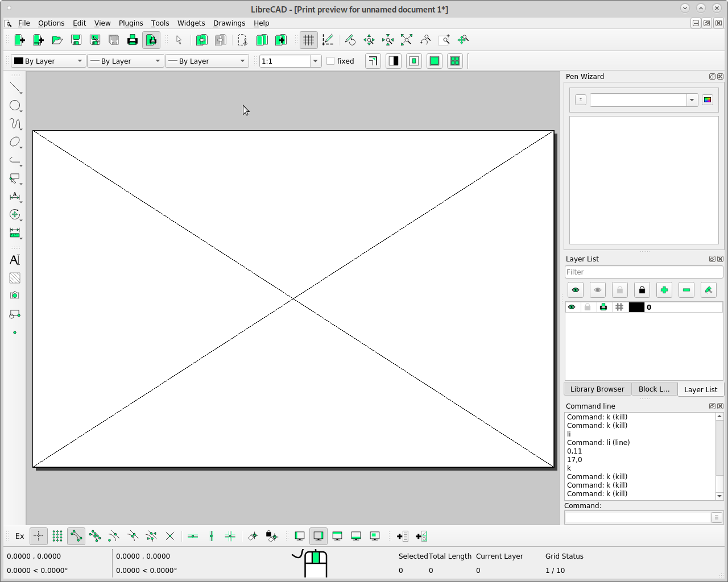The image size is (728, 582).
Task: Enable the Draft Mode view toolbar icon
Action: [x=328, y=40]
